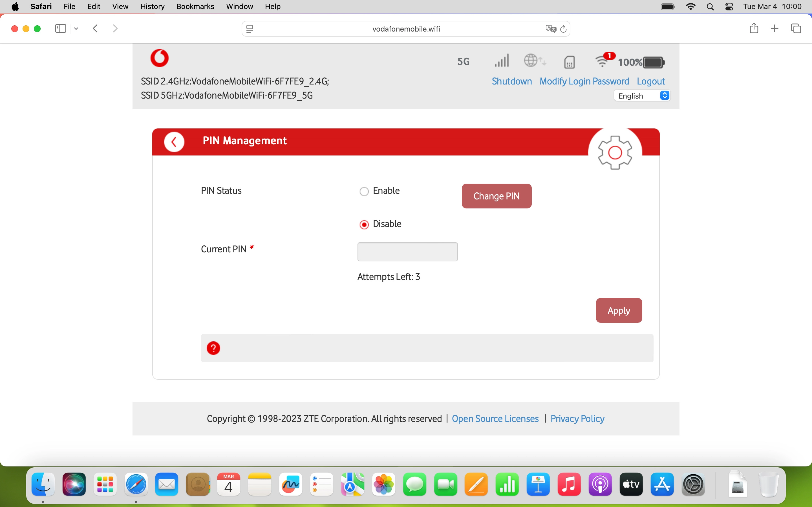812x507 pixels.
Task: Open the English language dropdown
Action: coord(641,96)
